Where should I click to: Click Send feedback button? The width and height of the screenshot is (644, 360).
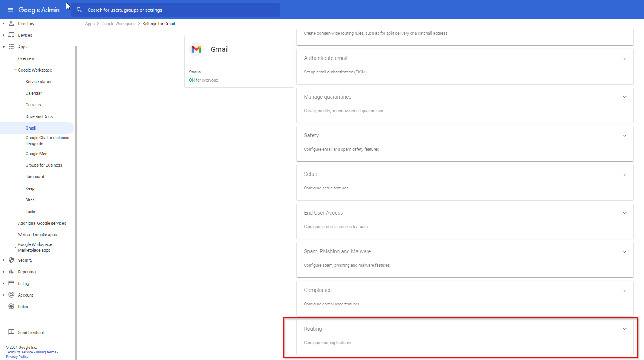[31, 333]
